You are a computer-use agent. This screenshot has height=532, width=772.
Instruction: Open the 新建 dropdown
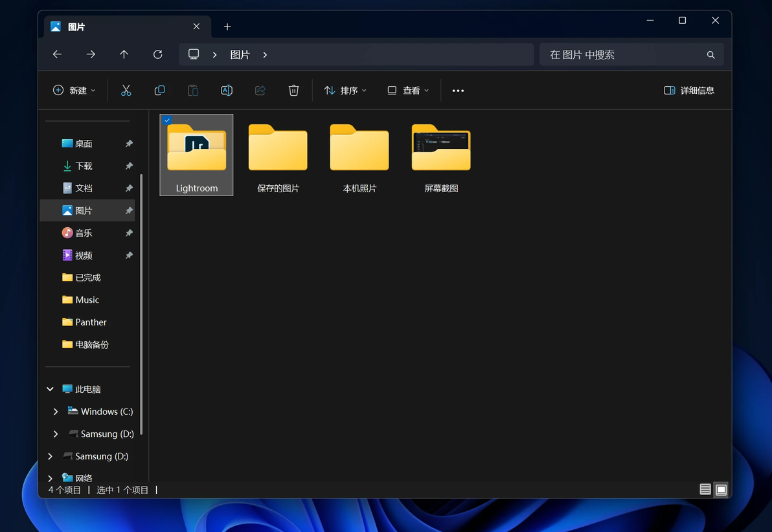(74, 91)
